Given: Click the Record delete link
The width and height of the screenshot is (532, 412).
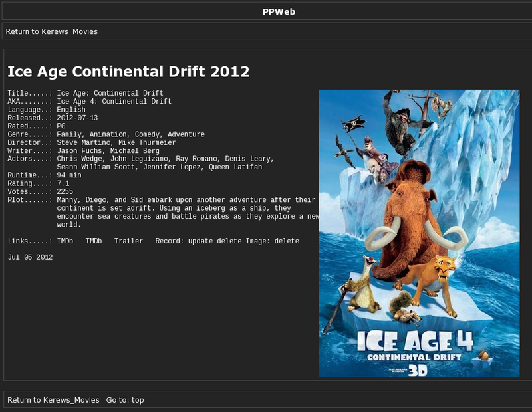Looking at the screenshot, I should [x=229, y=241].
